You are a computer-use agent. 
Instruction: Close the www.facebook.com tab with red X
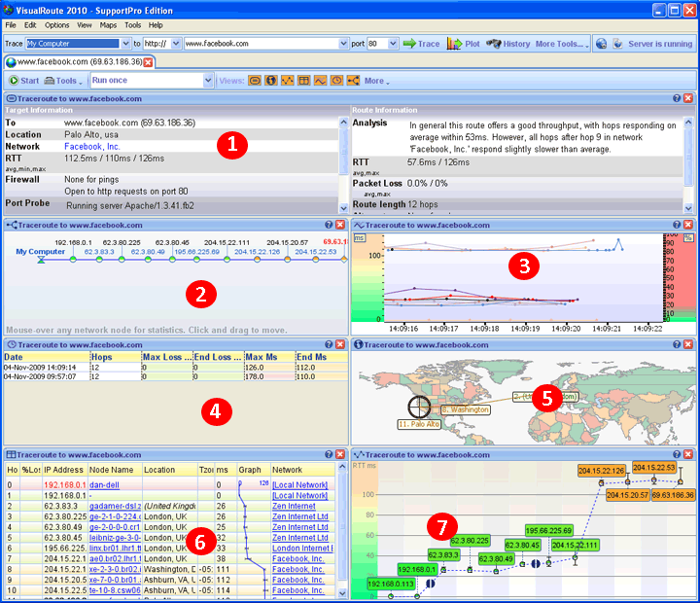click(148, 62)
